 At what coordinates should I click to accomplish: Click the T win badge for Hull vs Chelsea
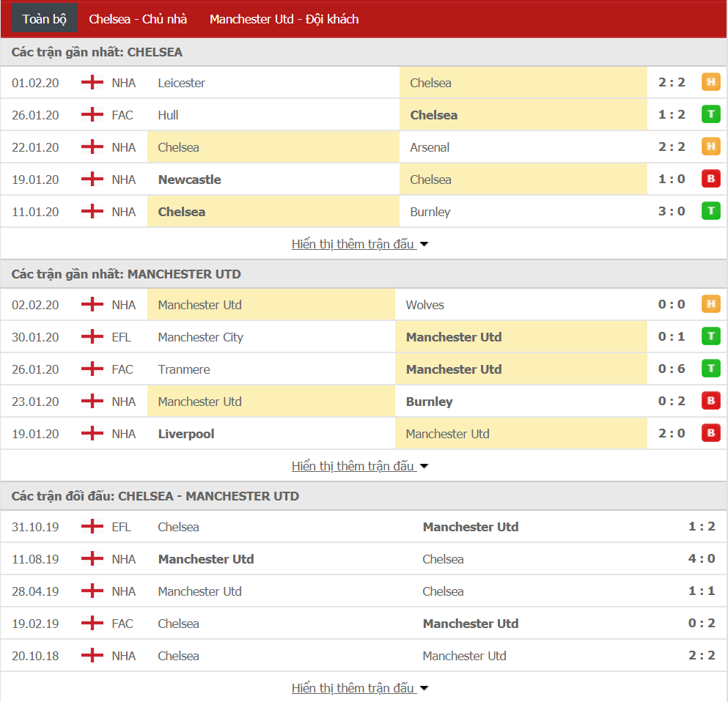point(711,114)
